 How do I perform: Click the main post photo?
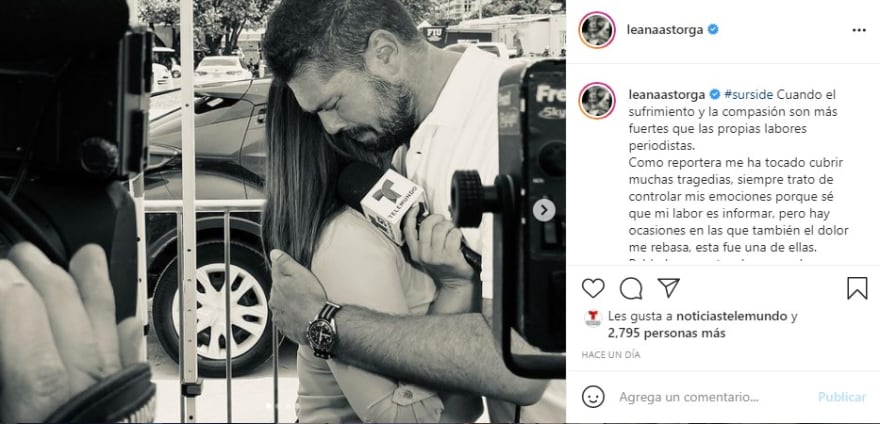coord(283,212)
